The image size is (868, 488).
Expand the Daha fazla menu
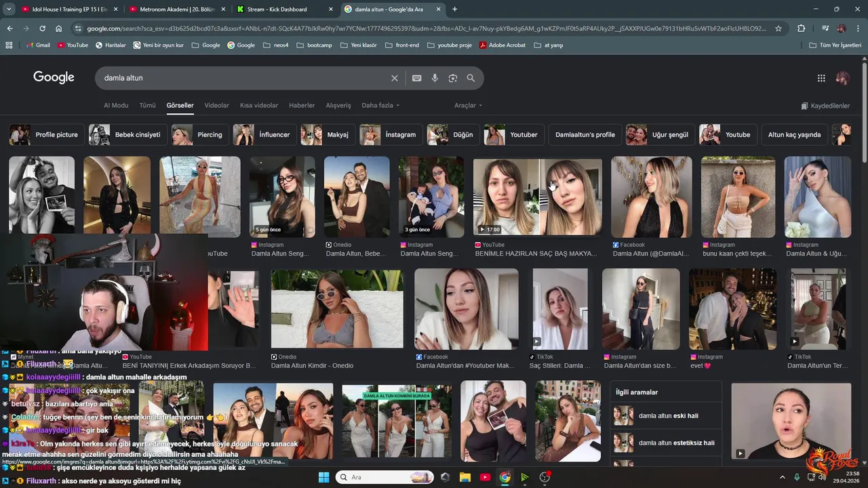(x=380, y=106)
